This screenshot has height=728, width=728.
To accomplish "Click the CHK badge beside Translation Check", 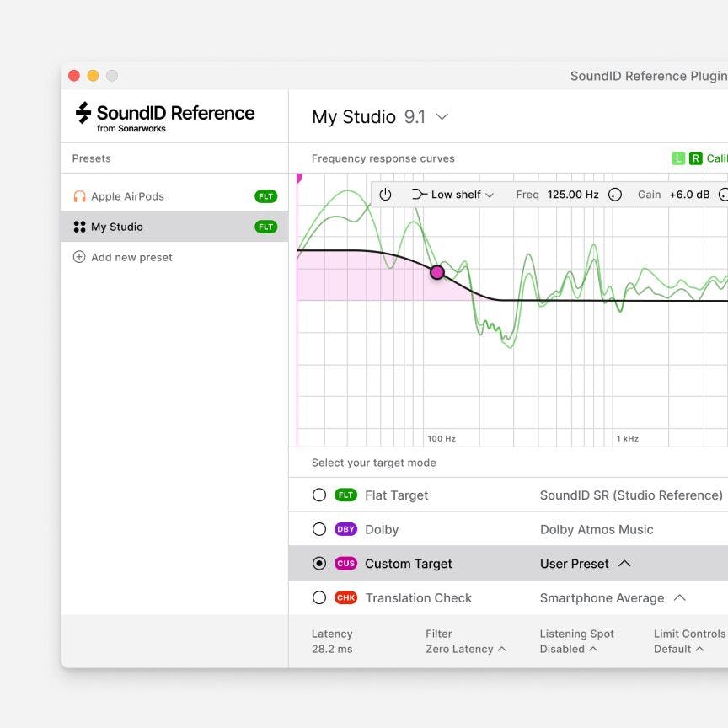I will tap(345, 598).
